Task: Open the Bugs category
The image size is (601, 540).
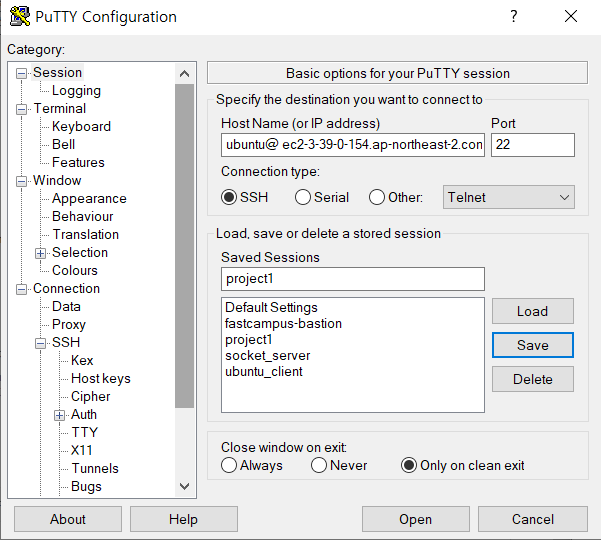Action: [86, 486]
